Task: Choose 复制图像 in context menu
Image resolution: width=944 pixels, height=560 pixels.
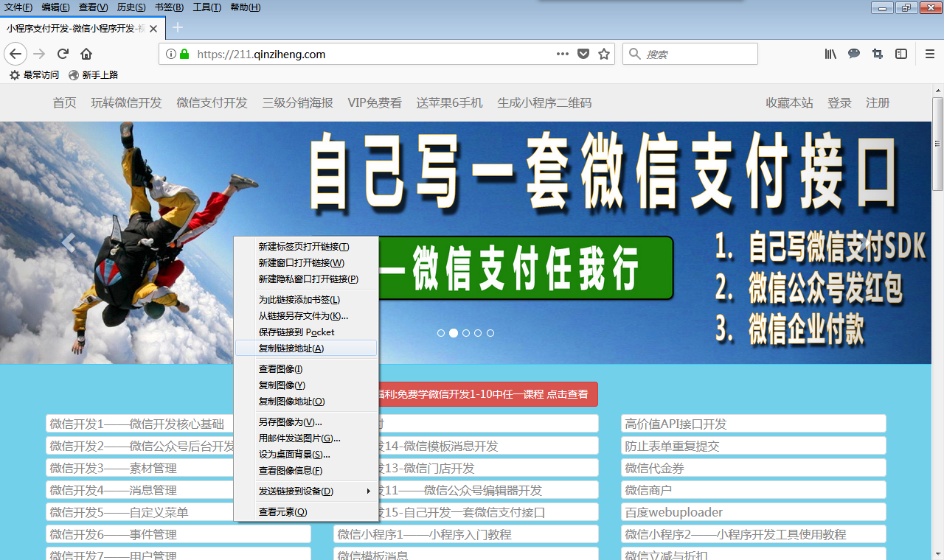Action: click(x=305, y=385)
